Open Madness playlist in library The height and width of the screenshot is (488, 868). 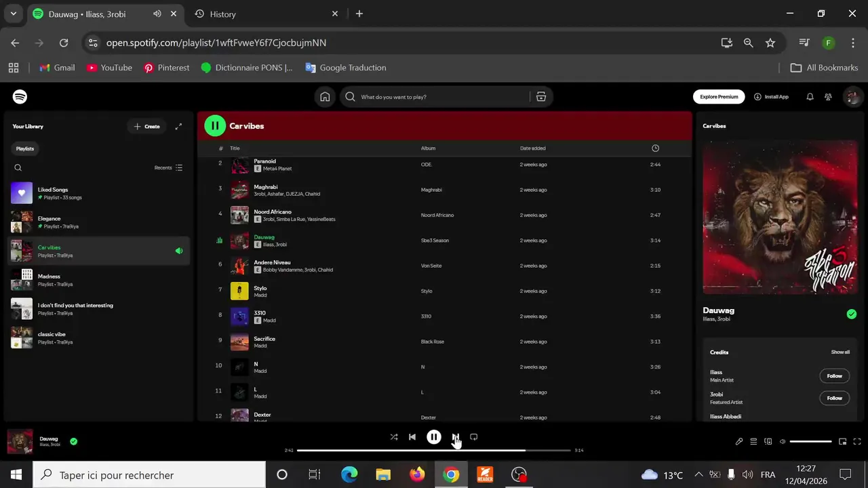pos(98,280)
